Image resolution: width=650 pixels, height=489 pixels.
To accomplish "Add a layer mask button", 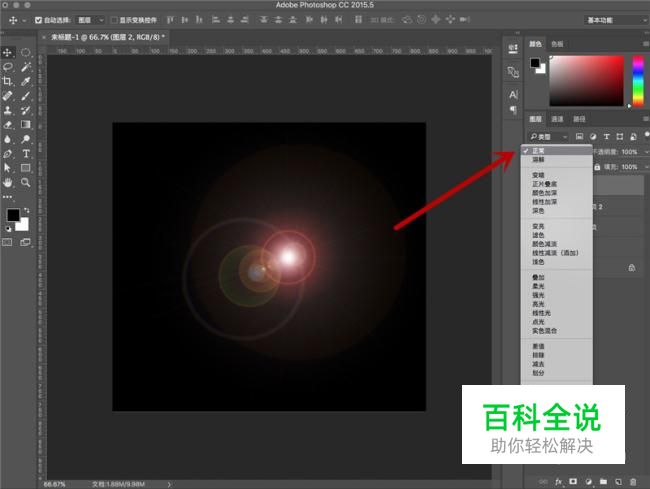I will coord(573,482).
